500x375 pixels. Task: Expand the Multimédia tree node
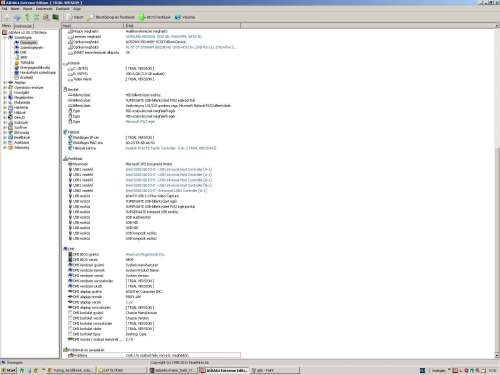(5, 102)
